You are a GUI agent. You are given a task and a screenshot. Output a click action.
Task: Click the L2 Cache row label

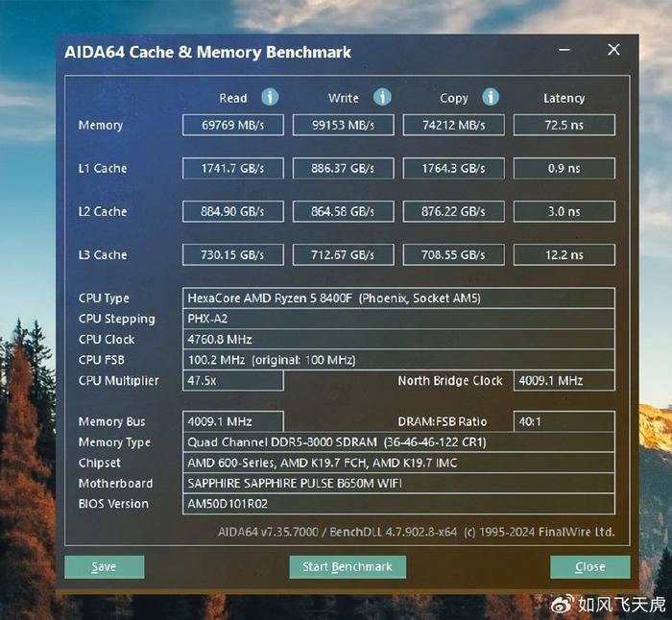tap(103, 212)
